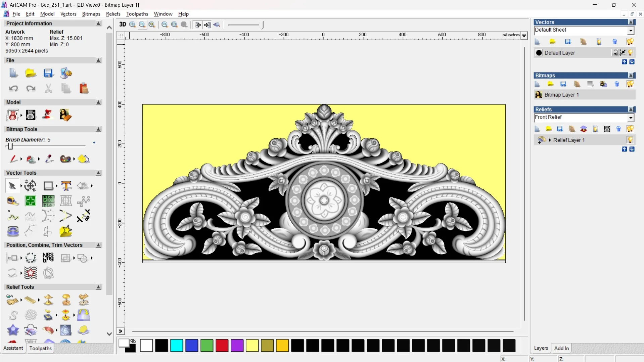Viewport: 644px width, 362px height.
Task: Open the Nesting tool icon
Action: (x=48, y=258)
